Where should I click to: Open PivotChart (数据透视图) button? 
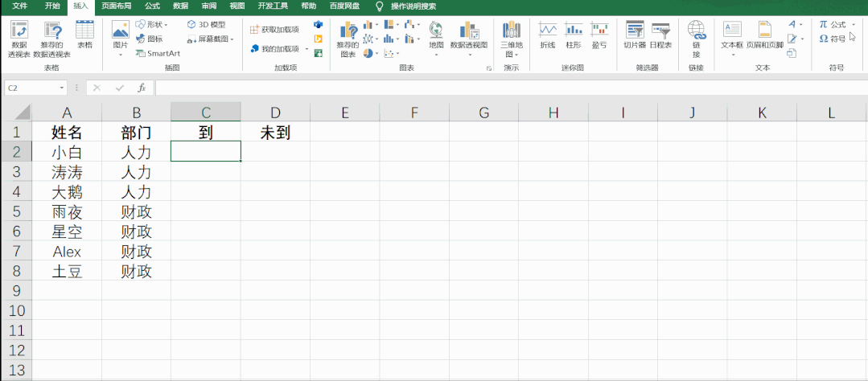(469, 39)
